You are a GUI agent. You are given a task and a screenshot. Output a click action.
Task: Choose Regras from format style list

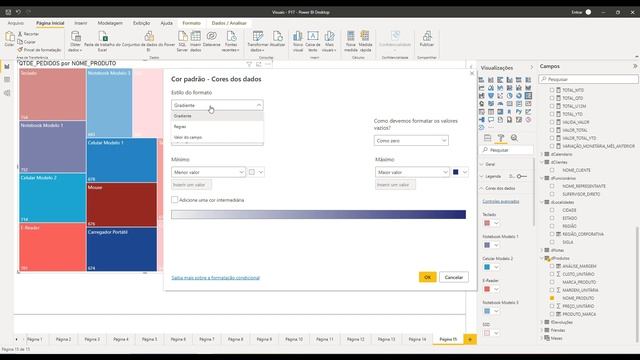pos(217,127)
